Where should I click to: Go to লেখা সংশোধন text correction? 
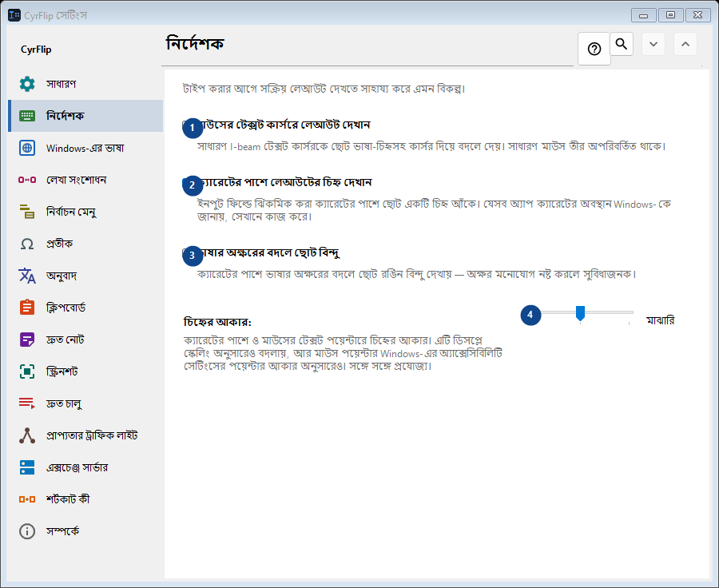click(85, 180)
